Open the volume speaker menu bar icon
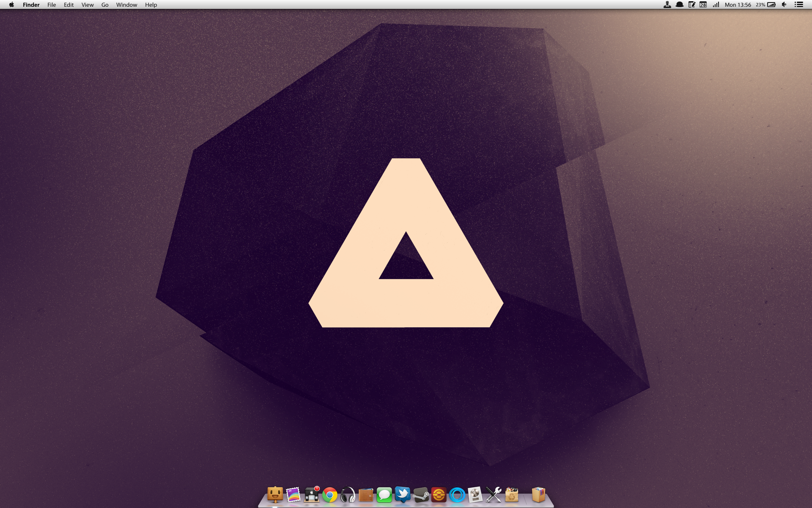This screenshot has height=508, width=812. pos(784,5)
